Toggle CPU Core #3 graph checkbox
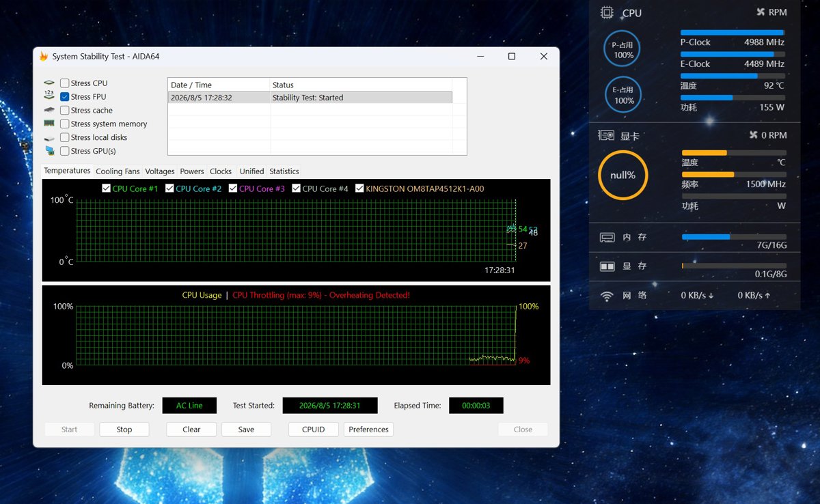Image resolution: width=820 pixels, height=504 pixels. click(x=233, y=188)
